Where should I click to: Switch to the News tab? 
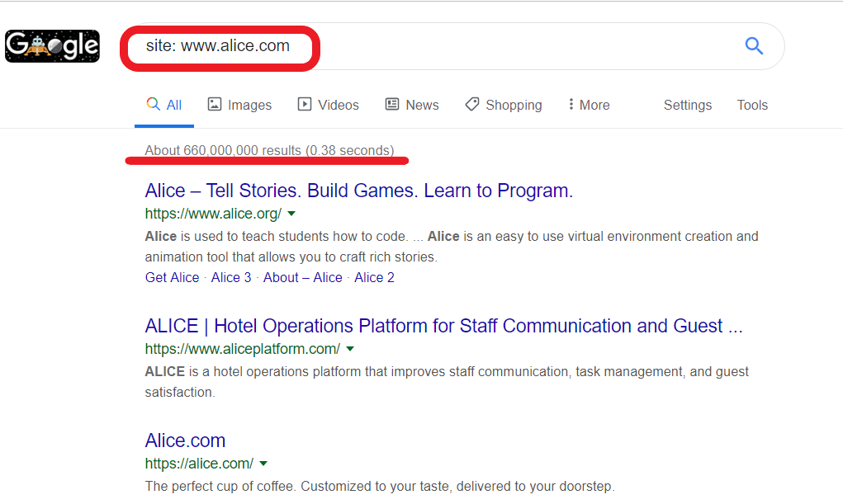click(x=420, y=104)
